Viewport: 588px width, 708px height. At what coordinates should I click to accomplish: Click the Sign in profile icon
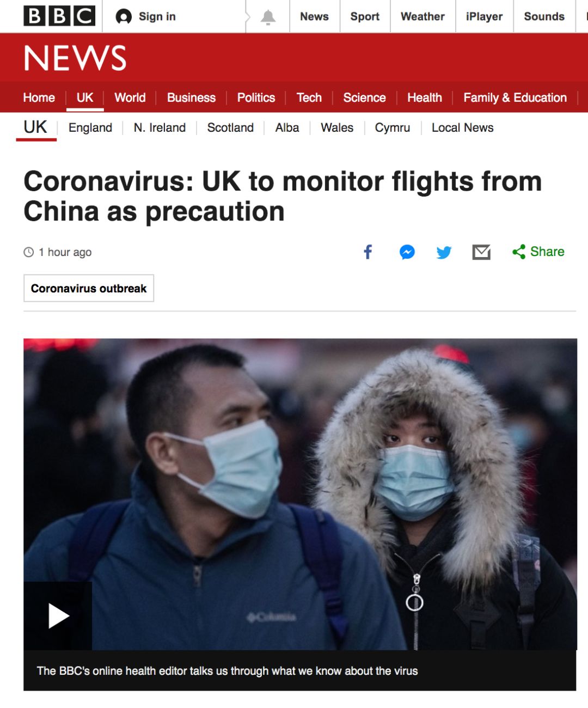click(x=124, y=17)
